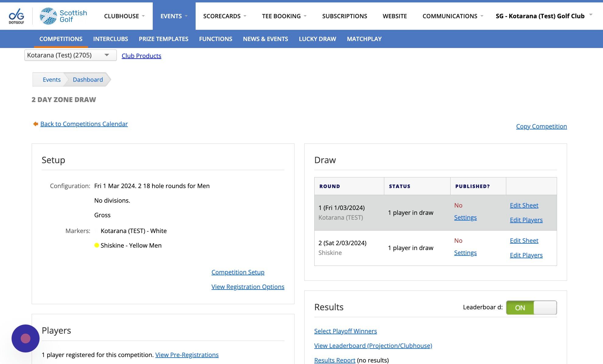Click the Events breadcrumb
Image resolution: width=603 pixels, height=364 pixels.
click(52, 80)
